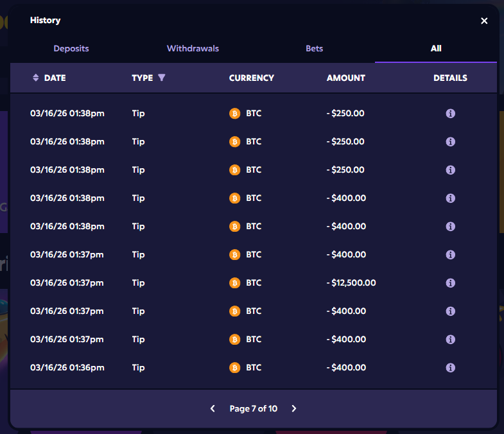Click the BTC label in the $12,500.00 row
This screenshot has width=504, height=434.
pyautogui.click(x=254, y=283)
